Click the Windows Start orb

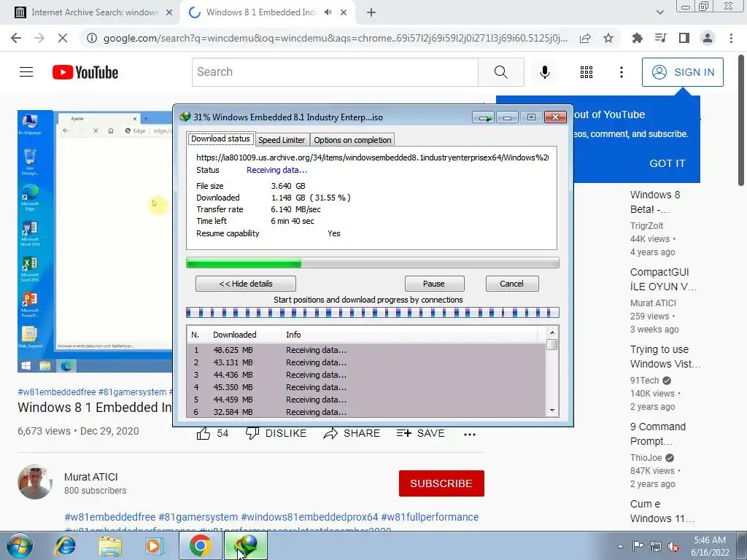[20, 546]
